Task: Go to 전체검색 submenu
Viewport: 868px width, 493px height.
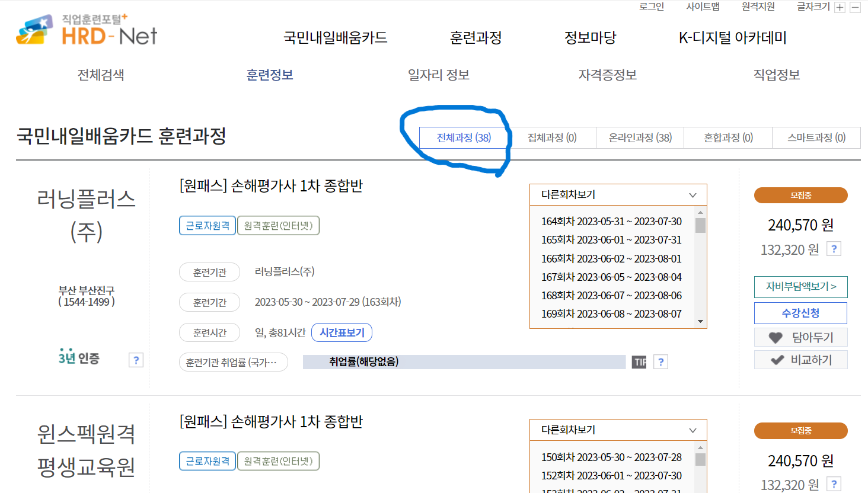Action: [101, 75]
